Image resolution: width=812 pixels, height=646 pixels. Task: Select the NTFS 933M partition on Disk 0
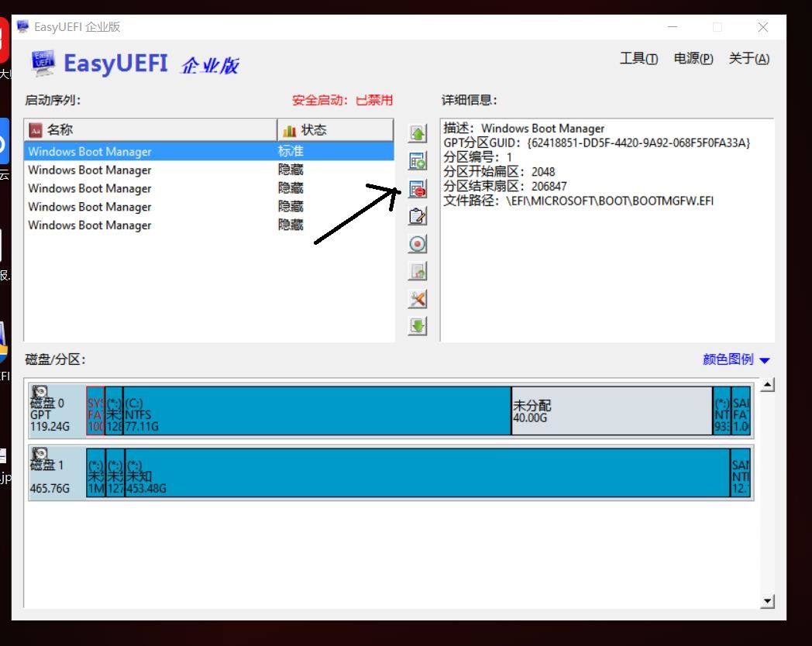pyautogui.click(x=722, y=411)
